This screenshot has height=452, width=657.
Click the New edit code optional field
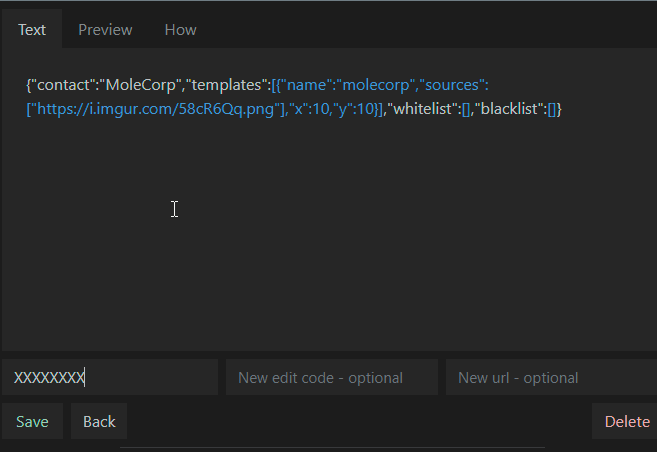331,377
